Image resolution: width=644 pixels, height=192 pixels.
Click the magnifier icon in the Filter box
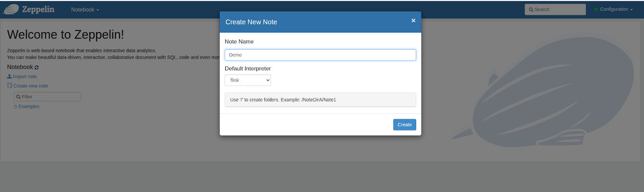coord(18,97)
